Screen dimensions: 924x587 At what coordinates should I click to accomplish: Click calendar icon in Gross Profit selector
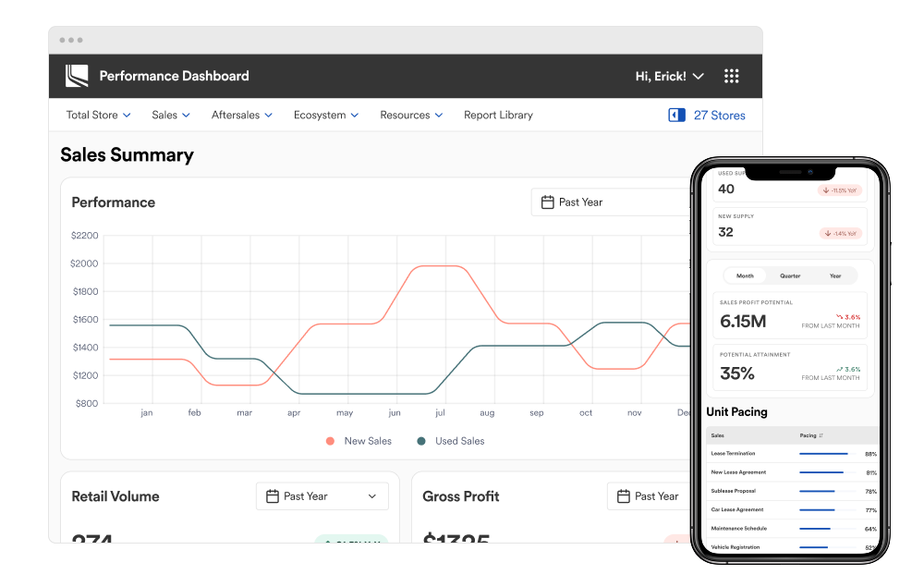[624, 496]
